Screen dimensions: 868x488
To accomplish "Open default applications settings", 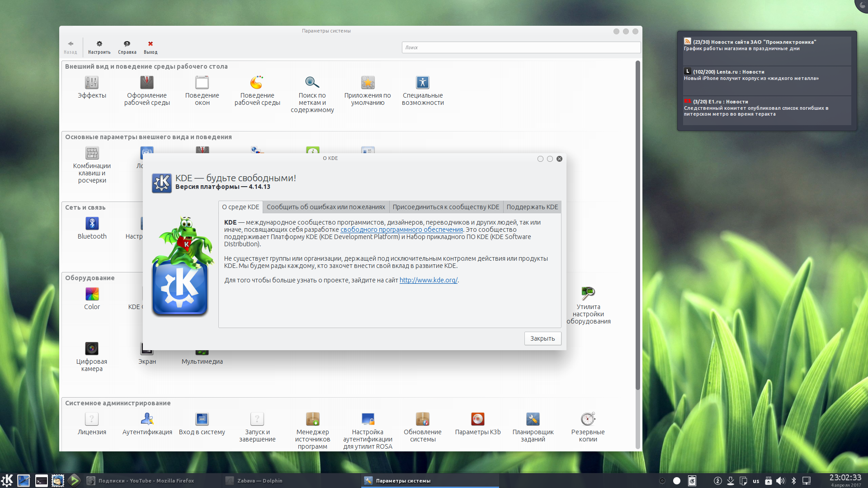I will click(x=367, y=83).
